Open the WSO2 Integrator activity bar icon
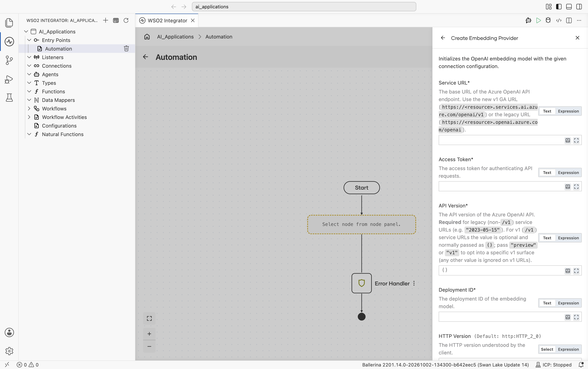The height and width of the screenshot is (369, 588). [x=9, y=41]
